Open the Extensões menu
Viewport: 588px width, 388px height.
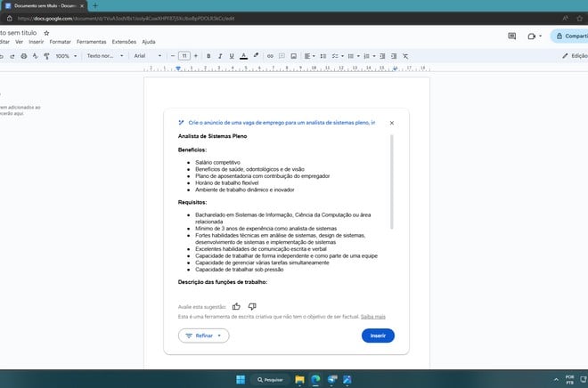click(x=124, y=42)
